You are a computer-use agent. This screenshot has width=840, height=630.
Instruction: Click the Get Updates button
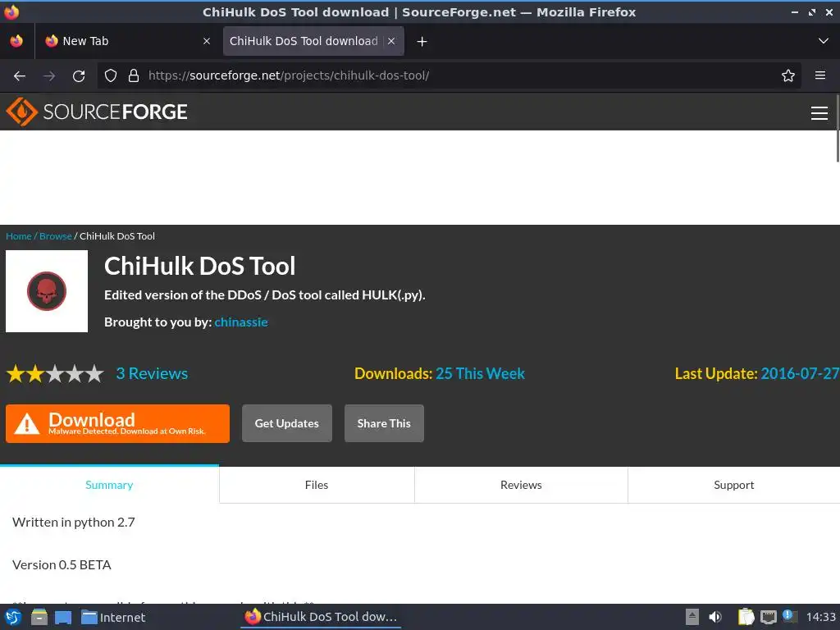click(x=286, y=423)
